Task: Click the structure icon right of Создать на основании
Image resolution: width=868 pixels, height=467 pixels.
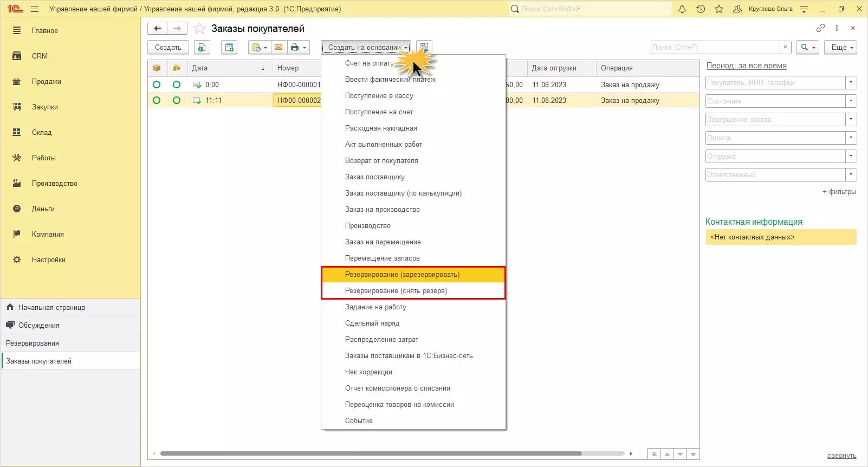Action: [x=424, y=48]
